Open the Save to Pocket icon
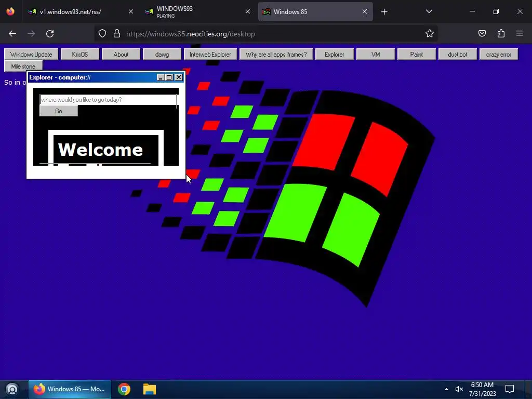The width and height of the screenshot is (532, 399). click(482, 34)
